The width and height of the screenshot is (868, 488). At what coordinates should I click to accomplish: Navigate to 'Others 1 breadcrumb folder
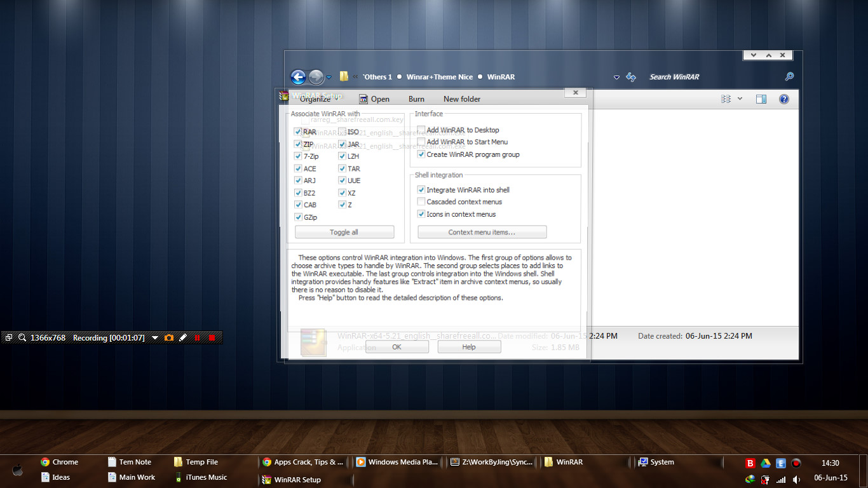coord(377,77)
